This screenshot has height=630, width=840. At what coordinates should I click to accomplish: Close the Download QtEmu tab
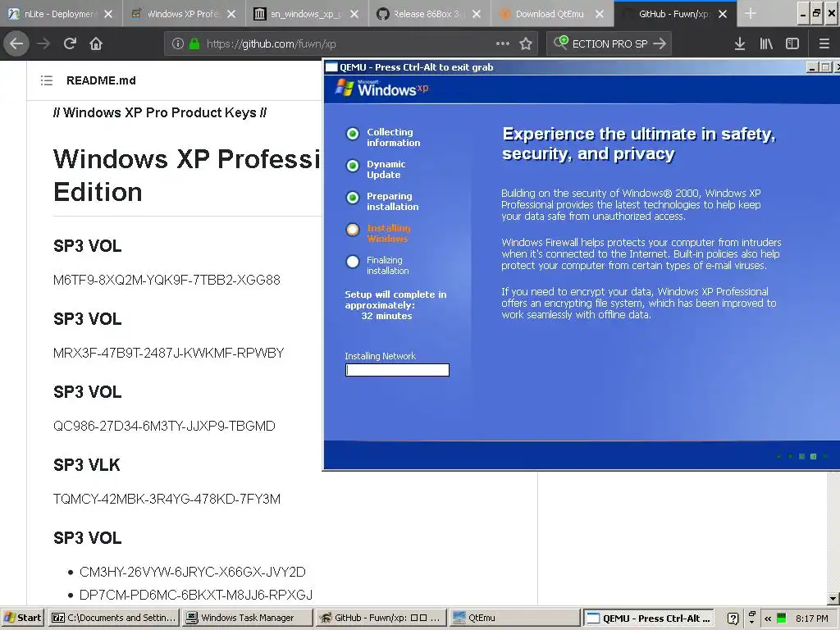click(x=600, y=14)
